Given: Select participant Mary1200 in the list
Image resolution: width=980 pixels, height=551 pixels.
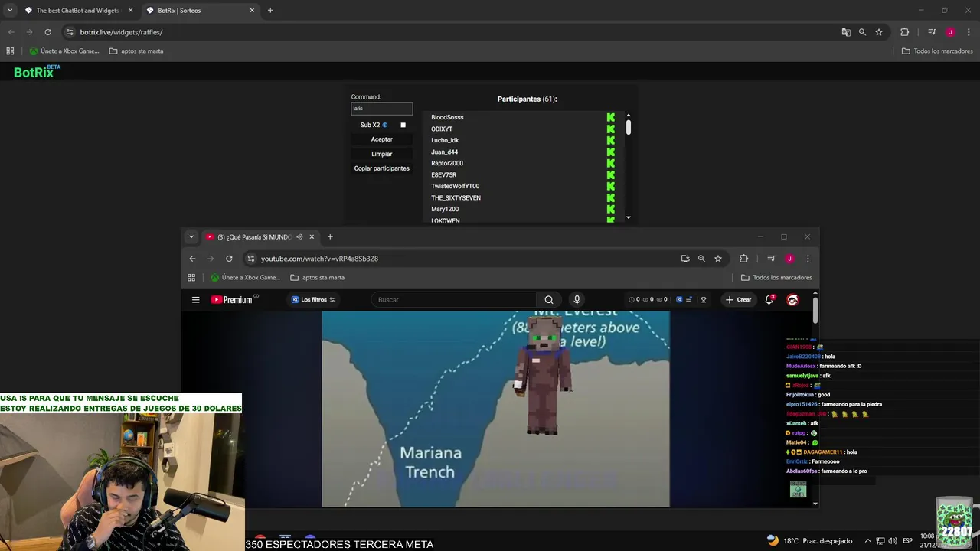Looking at the screenshot, I should [x=445, y=209].
